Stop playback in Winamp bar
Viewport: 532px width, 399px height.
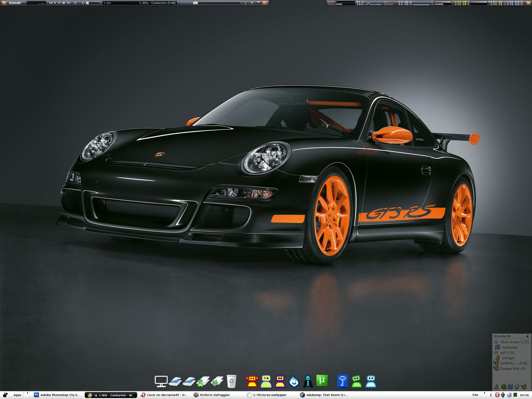(64, 3)
